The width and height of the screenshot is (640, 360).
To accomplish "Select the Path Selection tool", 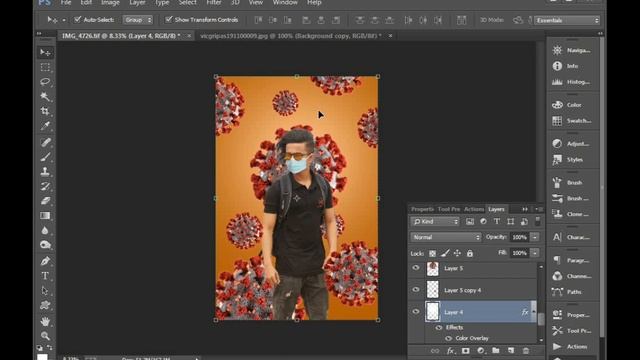I will [x=45, y=291].
